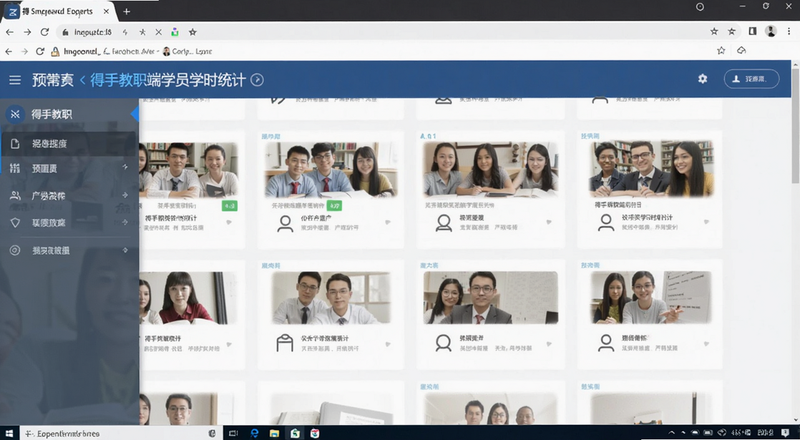Click the star right of the green icon
Screen dimensions: 800x440
[x=192, y=32]
